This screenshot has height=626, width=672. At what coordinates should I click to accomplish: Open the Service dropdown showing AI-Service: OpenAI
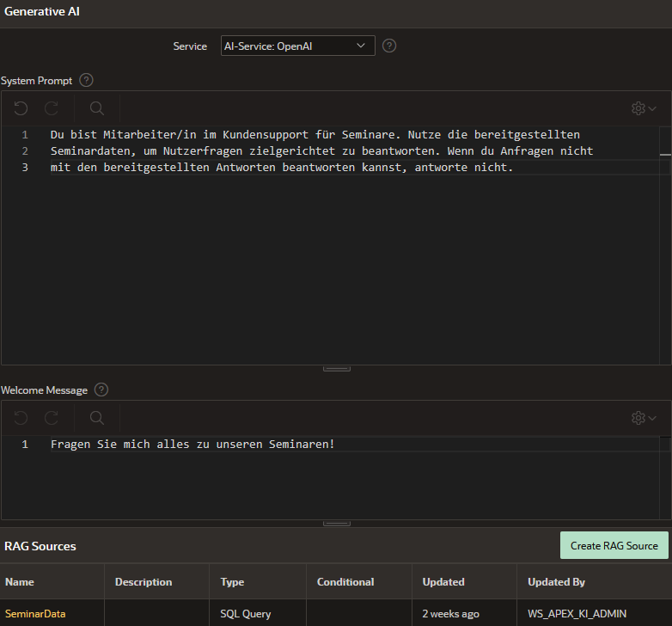[x=298, y=46]
